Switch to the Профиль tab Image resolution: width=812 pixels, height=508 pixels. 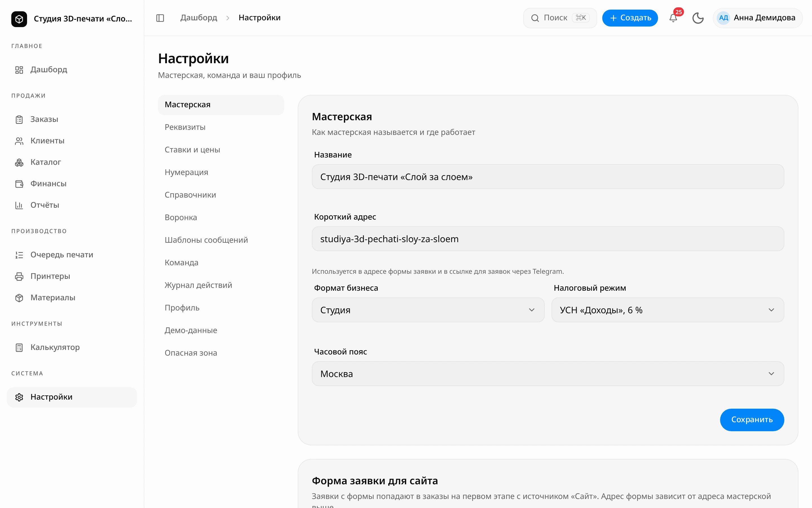[x=221, y=308]
